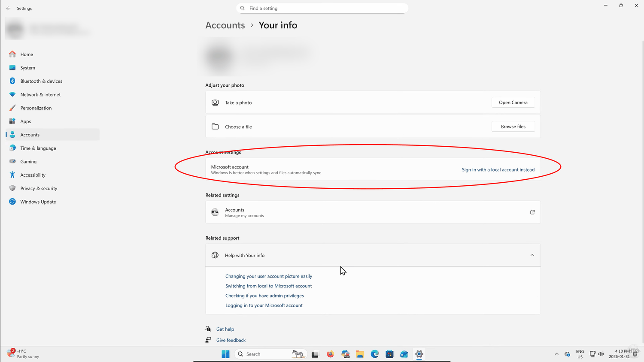Click the Personalization paintbrush icon
The height and width of the screenshot is (362, 644).
[x=12, y=108]
